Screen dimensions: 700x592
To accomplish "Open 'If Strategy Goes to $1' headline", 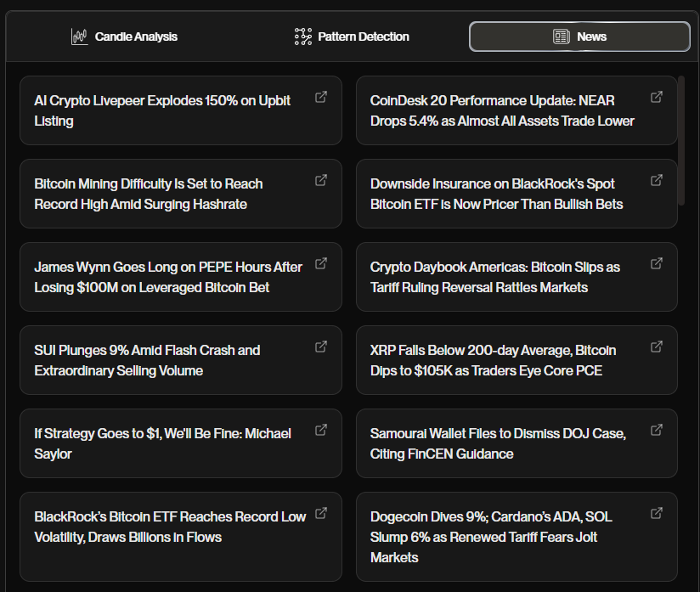I will pos(163,443).
